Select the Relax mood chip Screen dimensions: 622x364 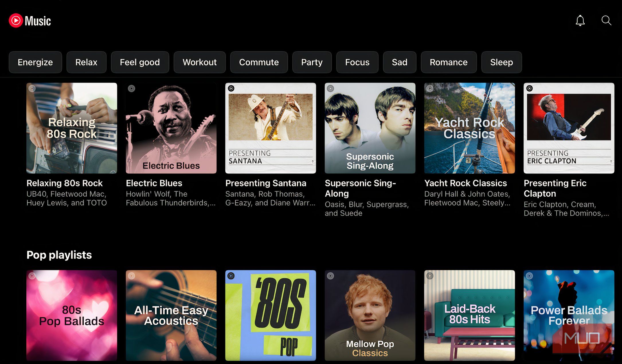[x=86, y=62]
